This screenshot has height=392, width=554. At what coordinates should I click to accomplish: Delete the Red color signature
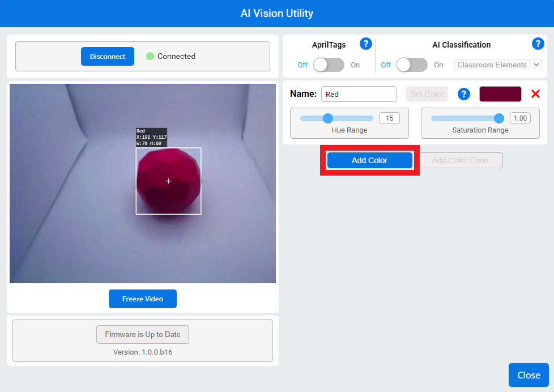coord(535,94)
